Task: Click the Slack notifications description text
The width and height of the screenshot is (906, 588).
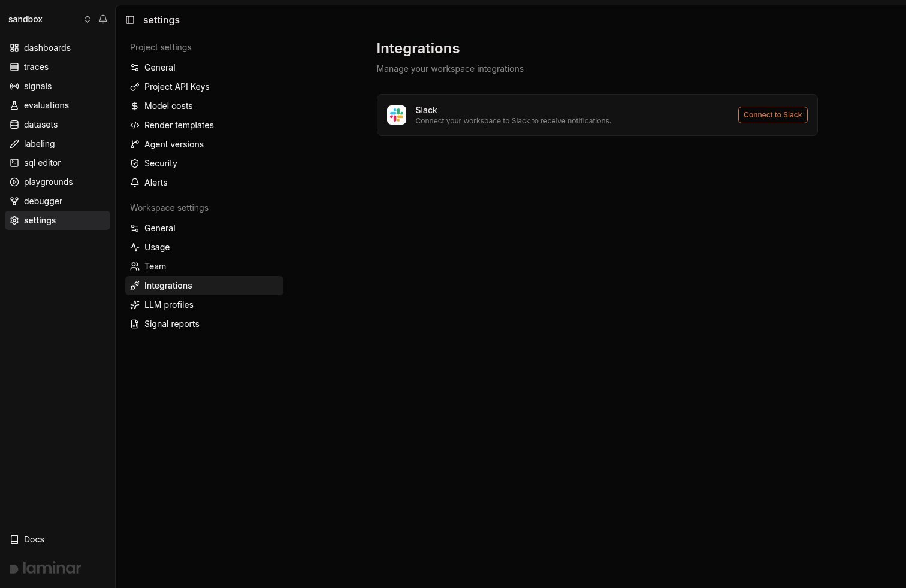Action: click(x=513, y=121)
